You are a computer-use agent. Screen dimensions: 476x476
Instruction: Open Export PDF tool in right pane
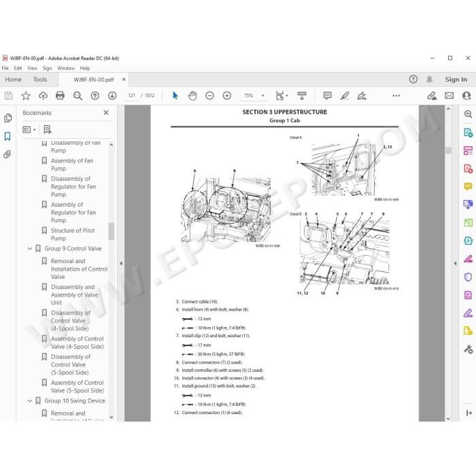[x=468, y=133]
